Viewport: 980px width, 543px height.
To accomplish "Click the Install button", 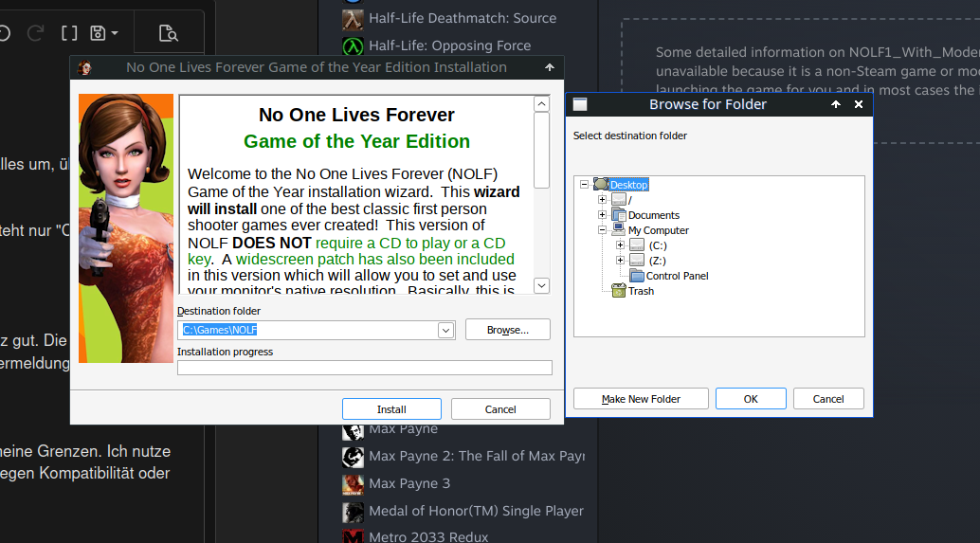I will [391, 409].
